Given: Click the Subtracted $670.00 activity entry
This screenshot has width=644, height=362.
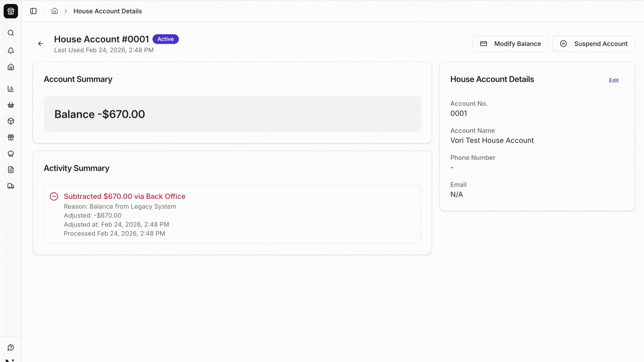Looking at the screenshot, I should [124, 196].
